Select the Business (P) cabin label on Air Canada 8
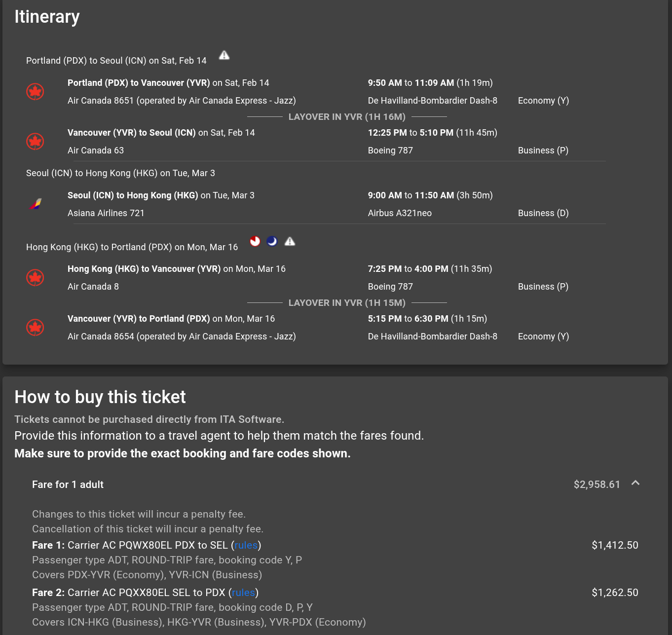Image resolution: width=672 pixels, height=635 pixels. tap(543, 287)
